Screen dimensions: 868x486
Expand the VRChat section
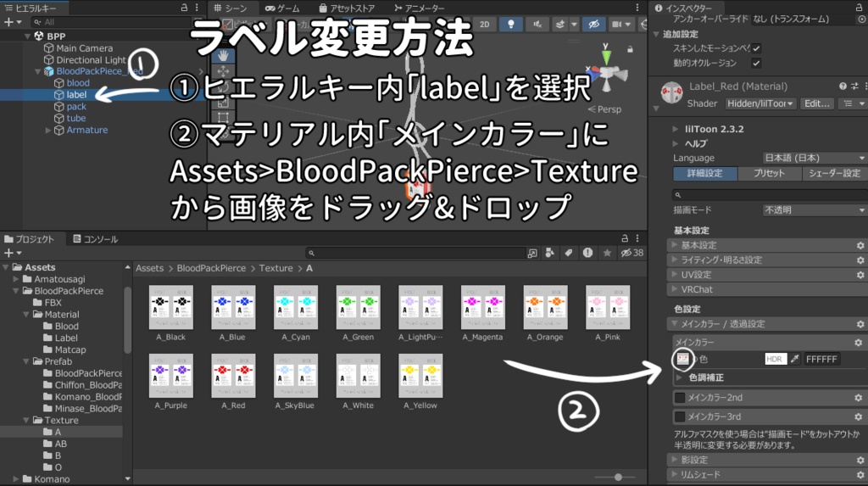coord(674,289)
